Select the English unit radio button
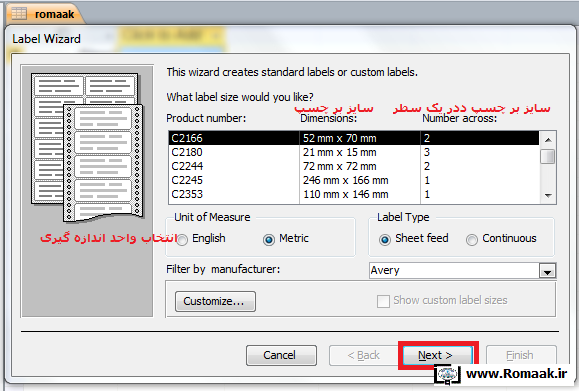The height and width of the screenshot is (391, 579). 182,240
